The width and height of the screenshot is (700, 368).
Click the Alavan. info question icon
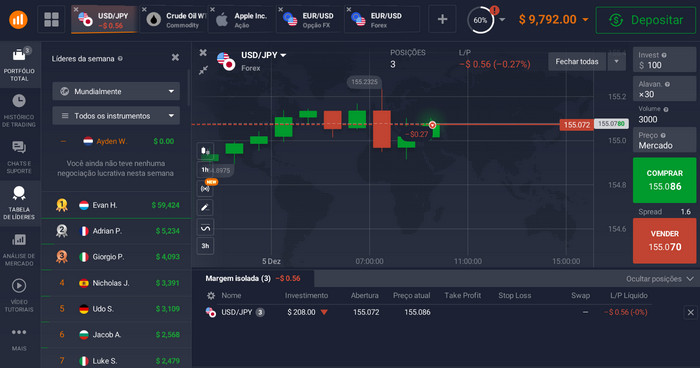coord(667,84)
